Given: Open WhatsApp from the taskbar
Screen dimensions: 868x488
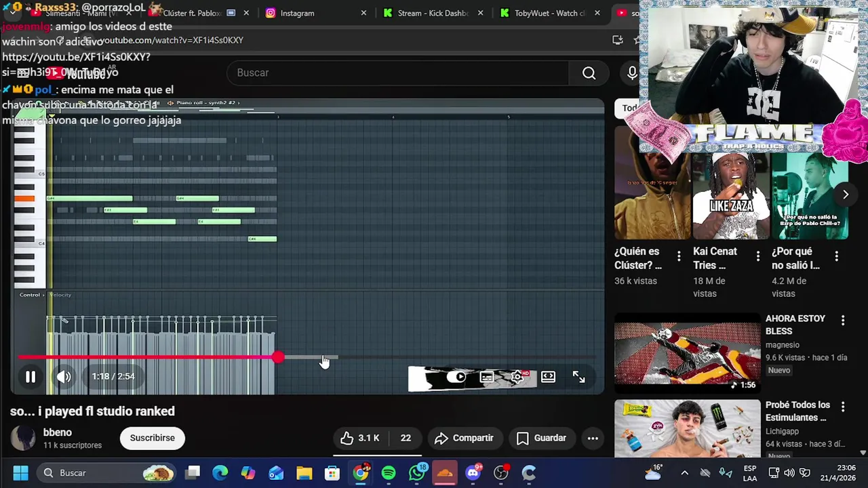Looking at the screenshot, I should (417, 473).
